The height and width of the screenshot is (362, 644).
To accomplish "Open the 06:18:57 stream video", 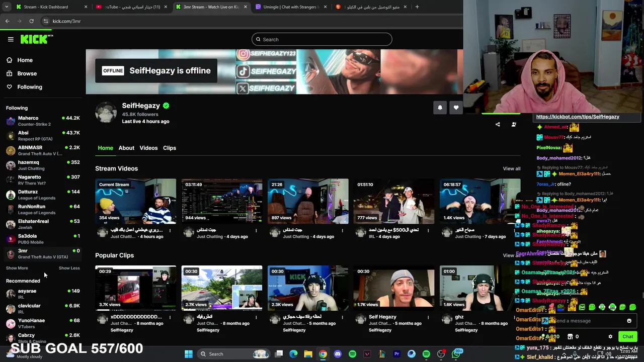I will [x=480, y=201].
